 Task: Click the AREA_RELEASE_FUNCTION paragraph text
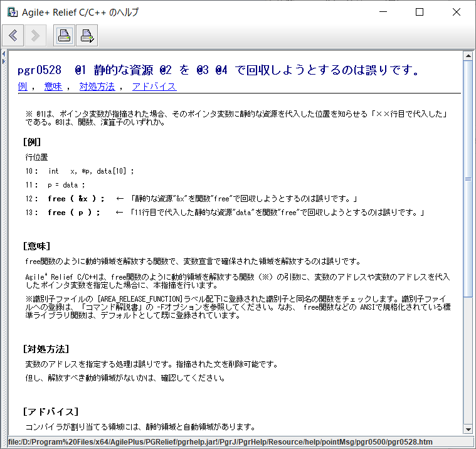point(238,307)
